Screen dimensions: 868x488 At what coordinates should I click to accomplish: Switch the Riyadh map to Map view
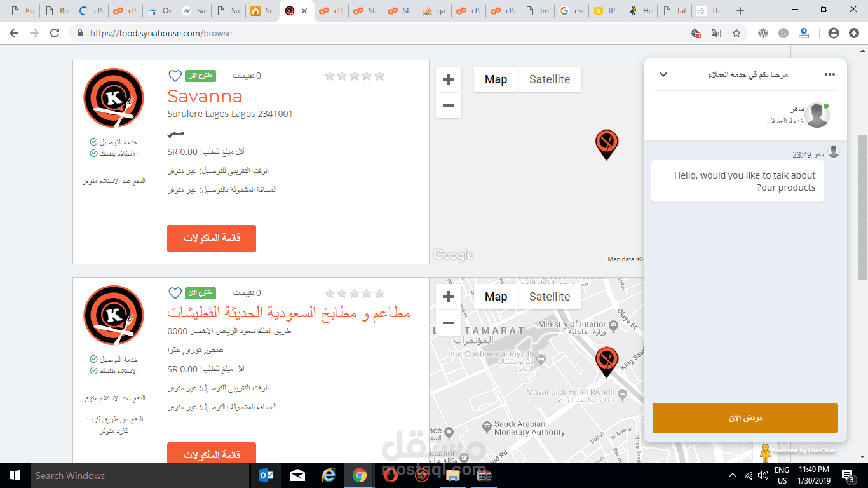coord(496,297)
